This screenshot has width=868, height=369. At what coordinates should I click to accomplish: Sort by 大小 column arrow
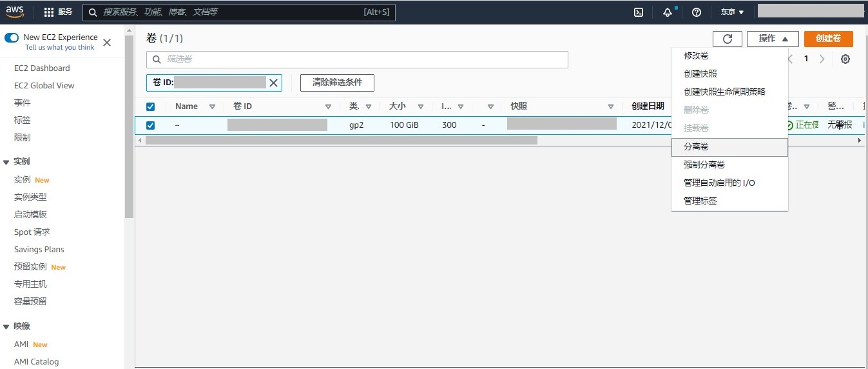coord(421,106)
